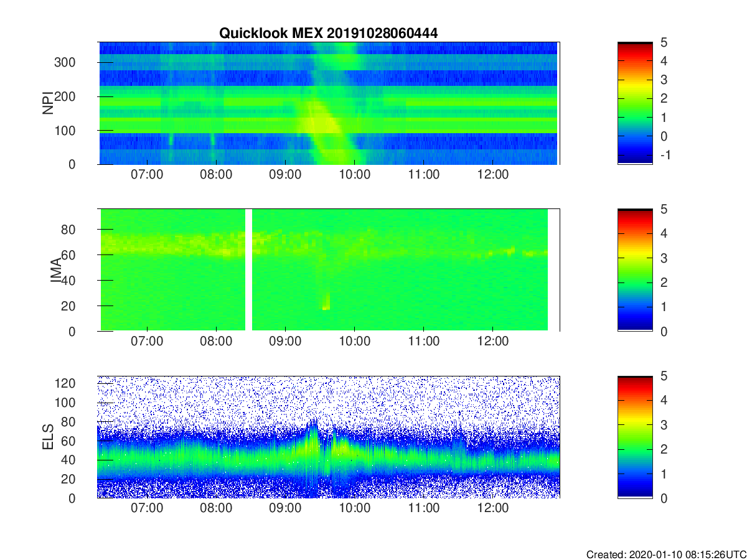This screenshot has width=747, height=560.
Task: Select the NPI y-axis label
Action: (x=48, y=103)
